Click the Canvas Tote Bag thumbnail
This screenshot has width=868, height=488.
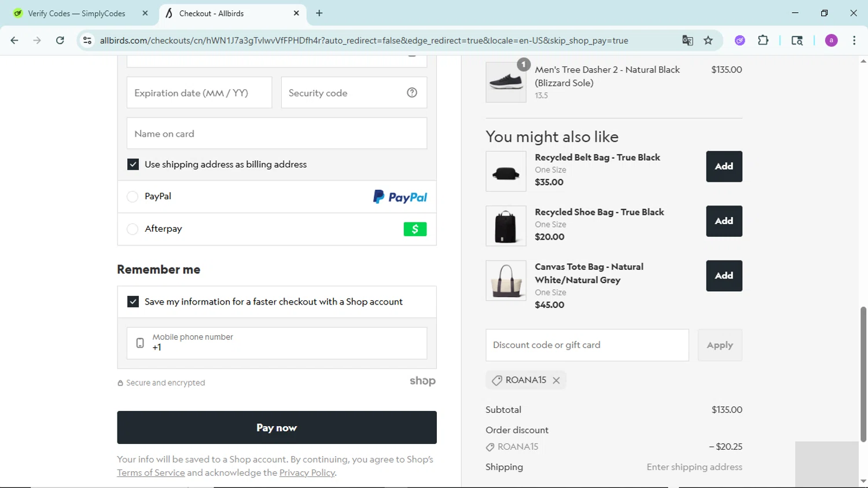point(506,281)
